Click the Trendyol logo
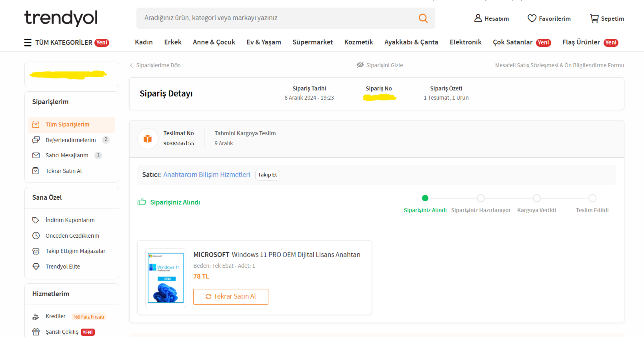The image size is (644, 337). coord(61,18)
